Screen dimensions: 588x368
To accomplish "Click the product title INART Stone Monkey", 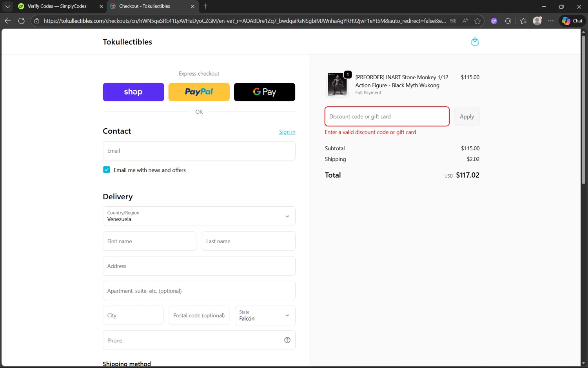I will click(x=402, y=81).
